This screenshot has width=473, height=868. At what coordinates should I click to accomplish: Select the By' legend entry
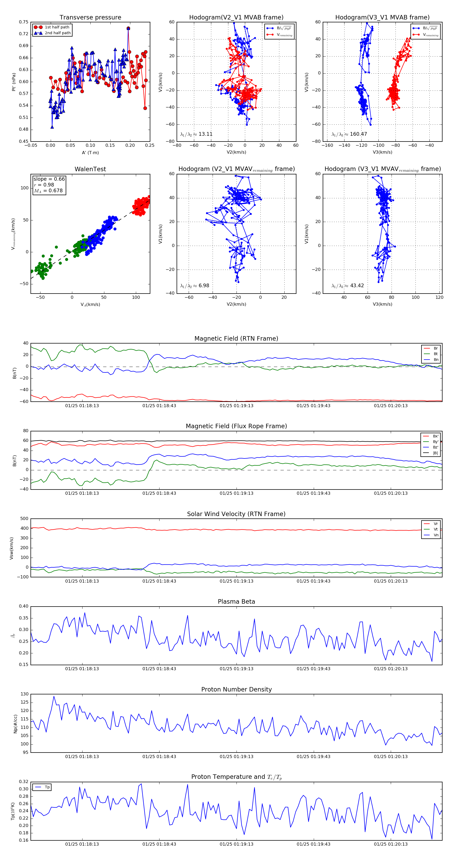click(x=431, y=442)
